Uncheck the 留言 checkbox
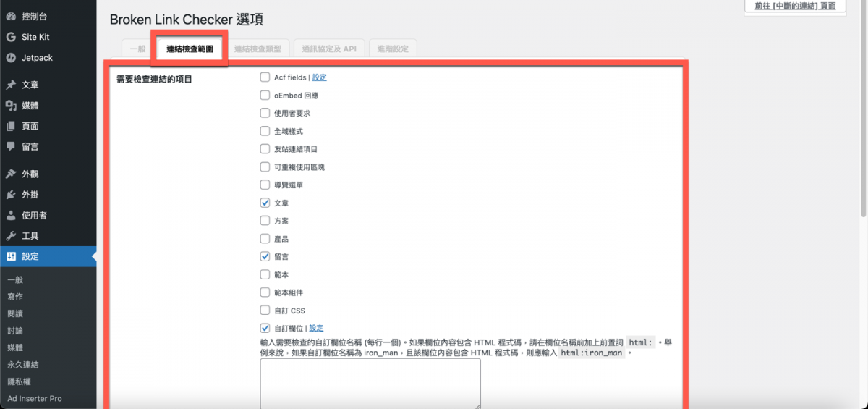This screenshot has width=868, height=409. [265, 256]
